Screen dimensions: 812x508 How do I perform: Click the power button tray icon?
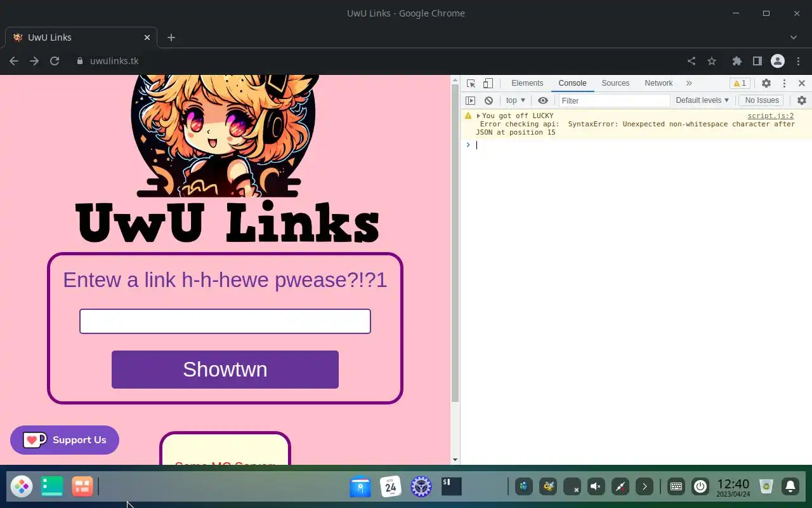(700, 487)
